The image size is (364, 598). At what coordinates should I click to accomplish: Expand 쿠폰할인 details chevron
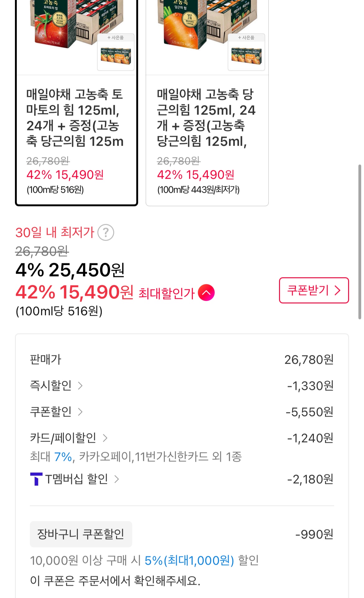tap(80, 412)
